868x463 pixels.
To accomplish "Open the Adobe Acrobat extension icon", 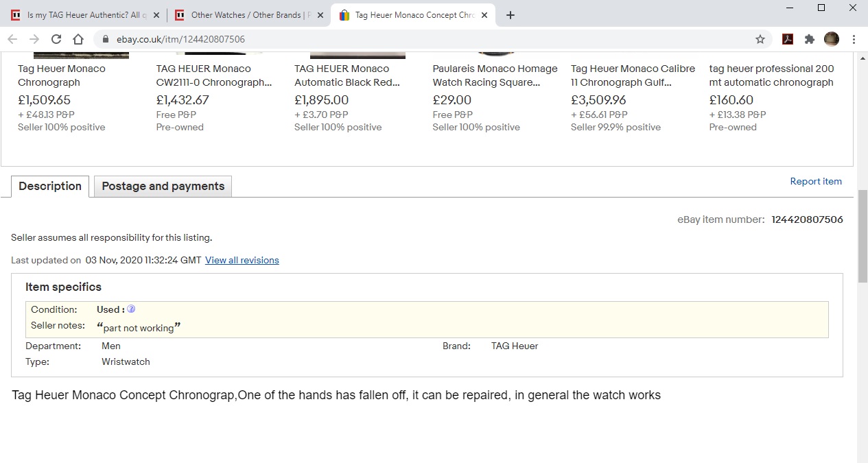I will (788, 39).
